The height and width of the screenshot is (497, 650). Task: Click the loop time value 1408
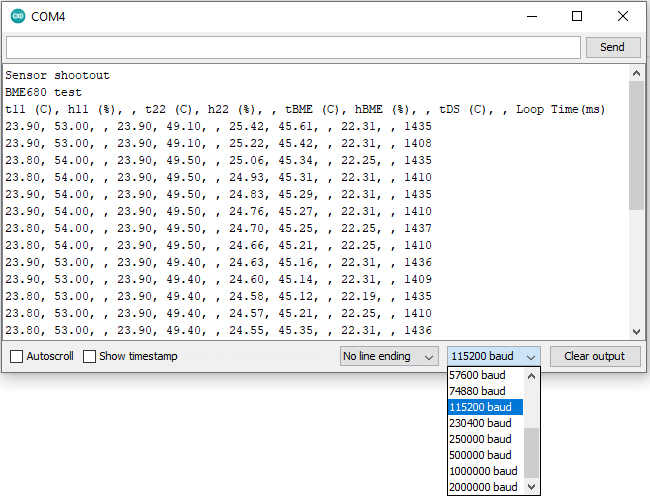click(418, 143)
